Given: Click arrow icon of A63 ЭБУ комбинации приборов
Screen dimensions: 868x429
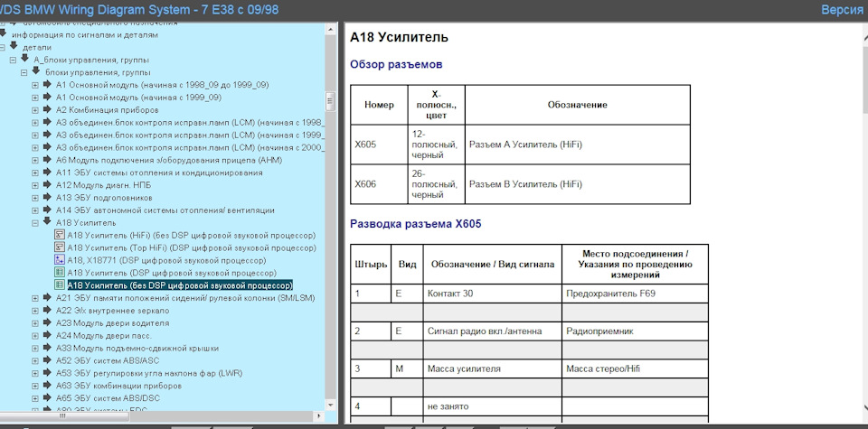Looking at the screenshot, I should click(x=47, y=386).
